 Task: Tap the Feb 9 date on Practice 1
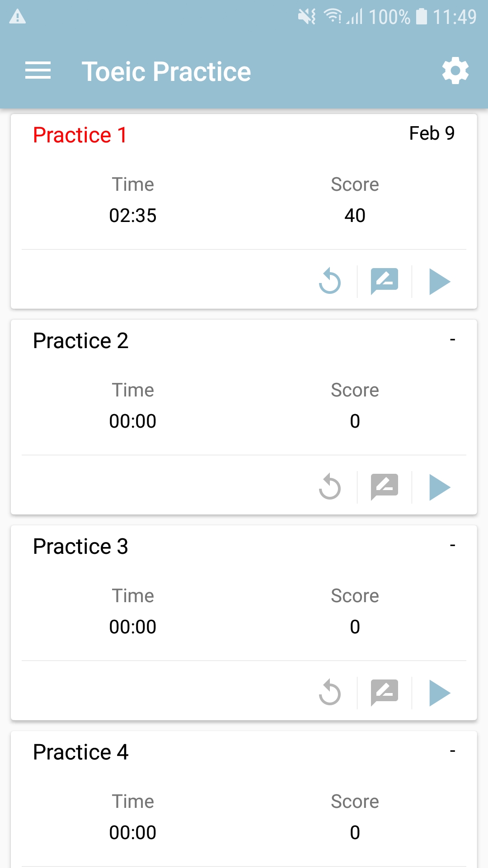pyautogui.click(x=432, y=133)
